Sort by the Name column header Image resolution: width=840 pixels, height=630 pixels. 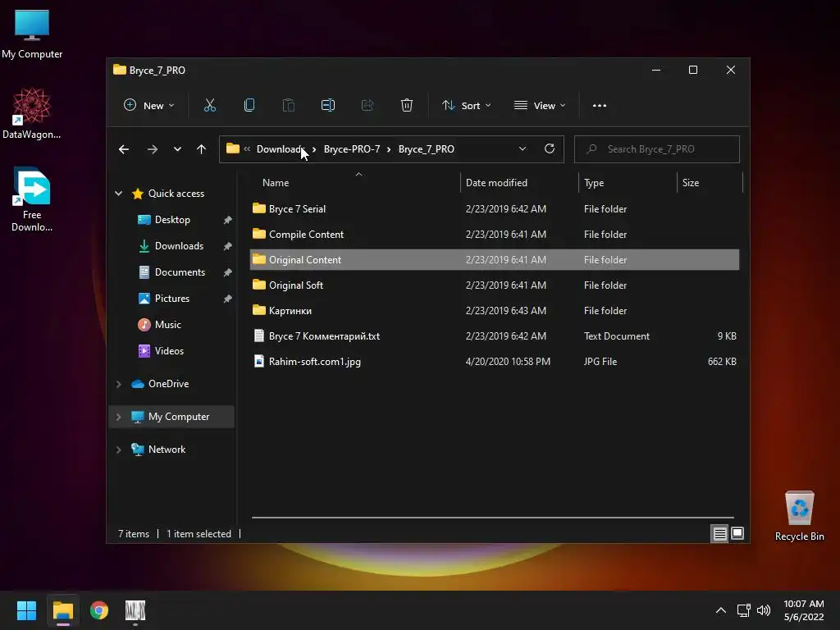[x=354, y=183]
